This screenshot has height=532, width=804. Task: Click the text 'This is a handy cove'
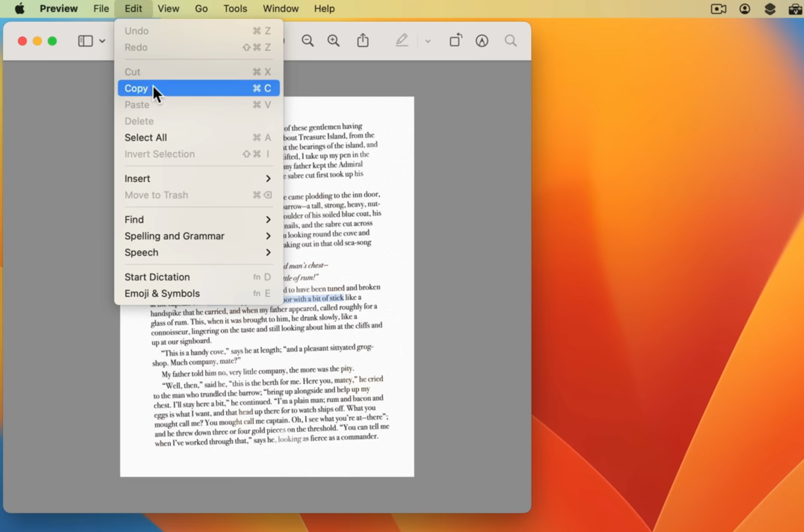click(195, 352)
